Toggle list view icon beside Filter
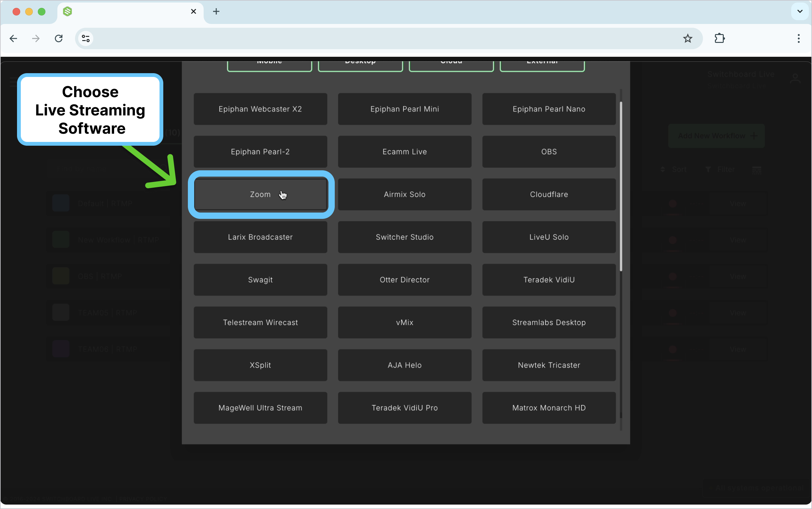Viewport: 812px width, 509px height. click(x=757, y=170)
